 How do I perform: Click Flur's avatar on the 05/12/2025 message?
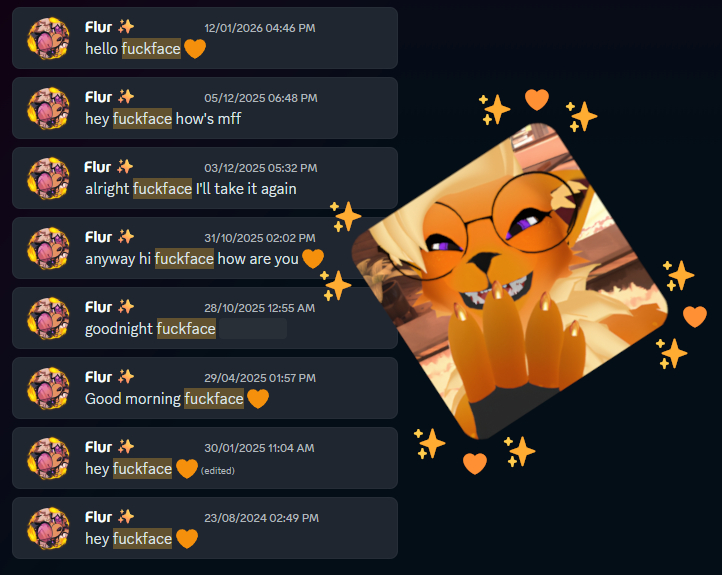click(48, 109)
